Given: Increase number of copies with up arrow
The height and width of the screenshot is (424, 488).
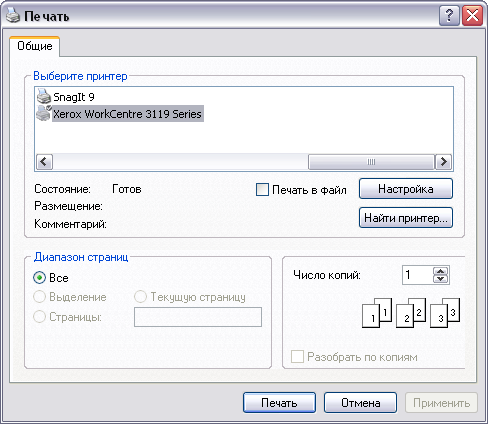Looking at the screenshot, I should [x=440, y=271].
